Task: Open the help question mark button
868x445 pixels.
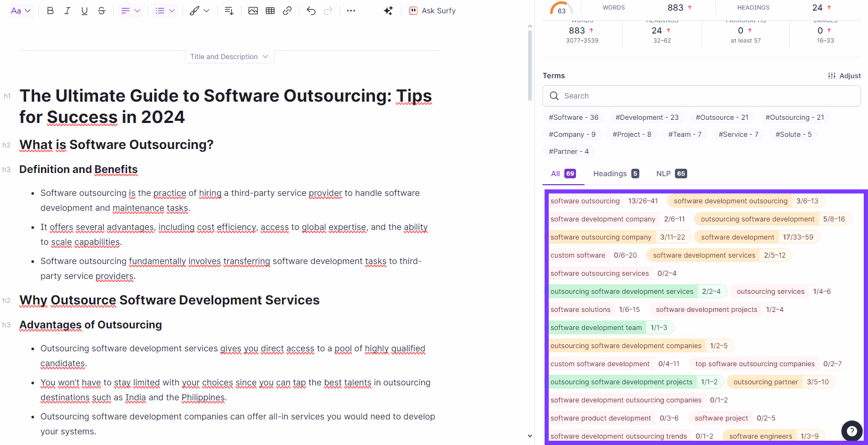Action: 852,431
